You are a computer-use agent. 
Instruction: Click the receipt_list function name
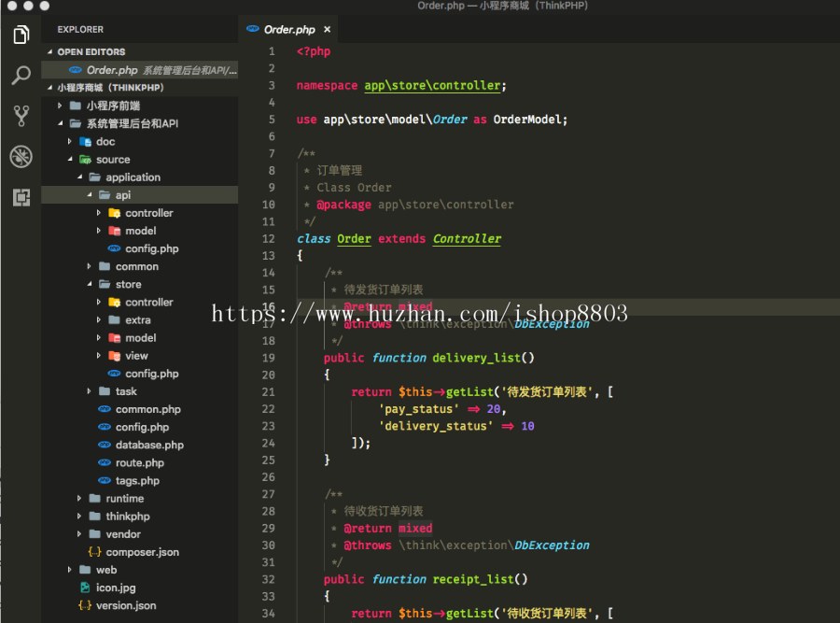(473, 580)
